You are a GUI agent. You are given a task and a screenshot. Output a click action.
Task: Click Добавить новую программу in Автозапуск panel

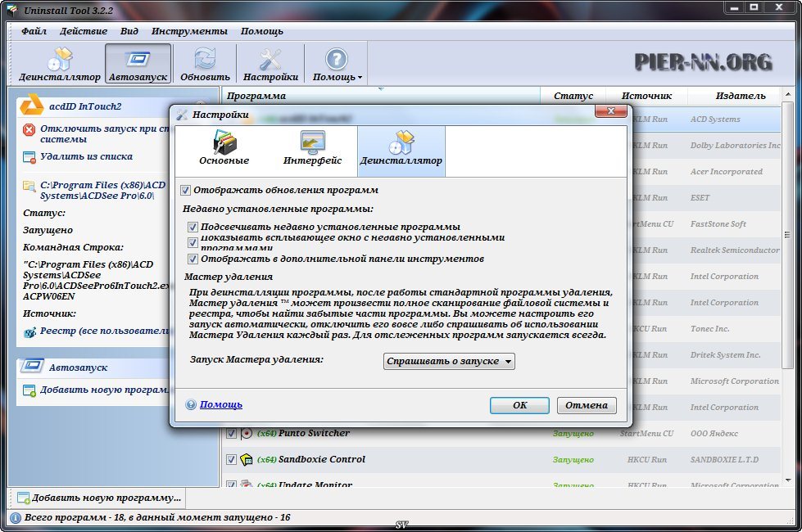[104, 390]
